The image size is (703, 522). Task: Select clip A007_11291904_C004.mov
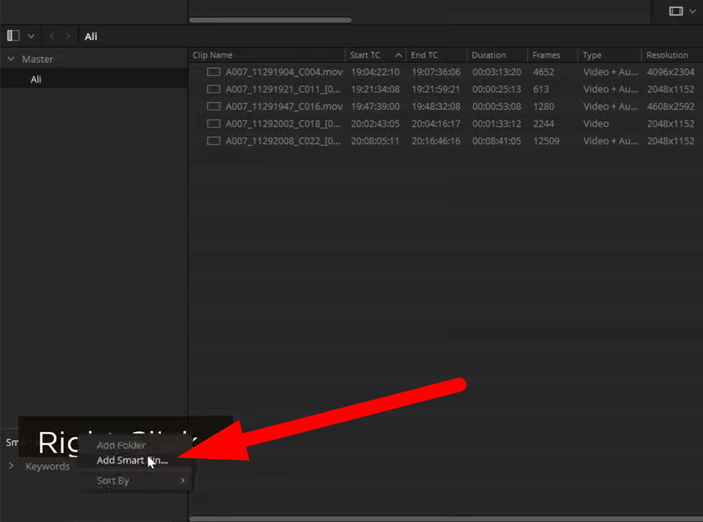(284, 72)
